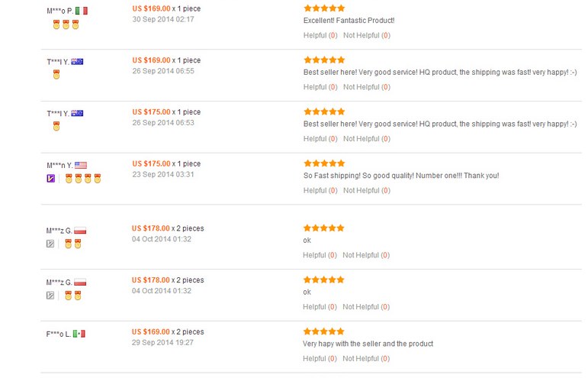
Task: Click the reviewer name F***o L.
Action: pos(59,334)
